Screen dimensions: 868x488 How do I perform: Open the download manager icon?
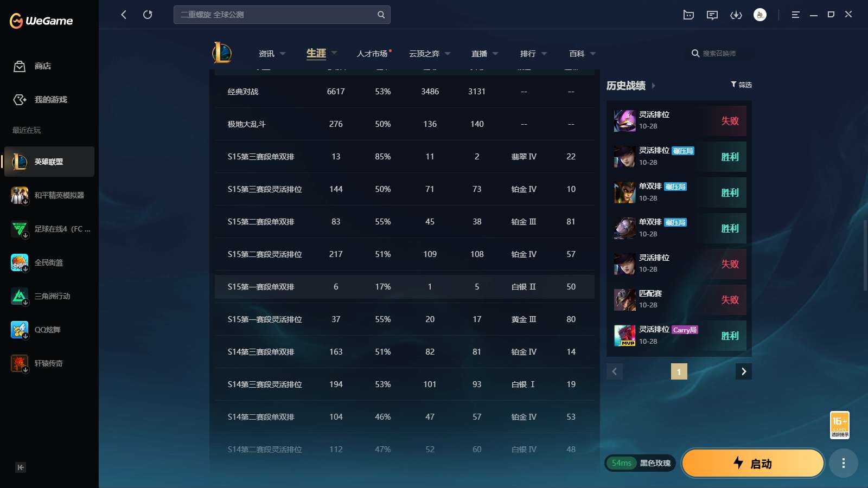tap(736, 15)
